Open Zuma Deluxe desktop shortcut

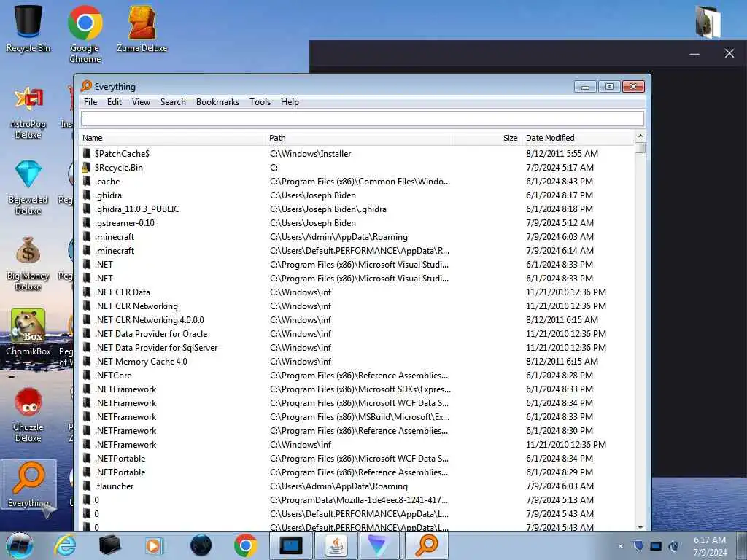click(x=142, y=29)
